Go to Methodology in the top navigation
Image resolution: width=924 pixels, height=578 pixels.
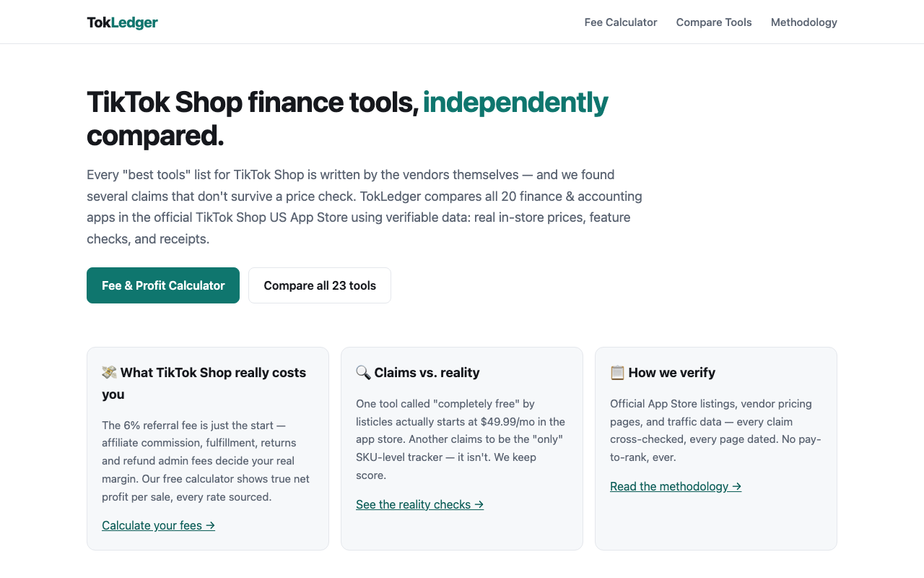804,22
